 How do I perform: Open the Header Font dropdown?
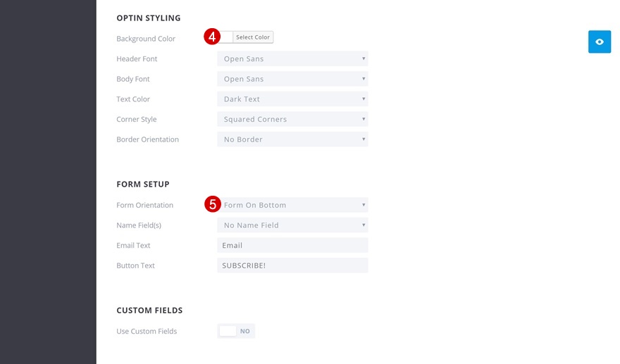click(292, 59)
